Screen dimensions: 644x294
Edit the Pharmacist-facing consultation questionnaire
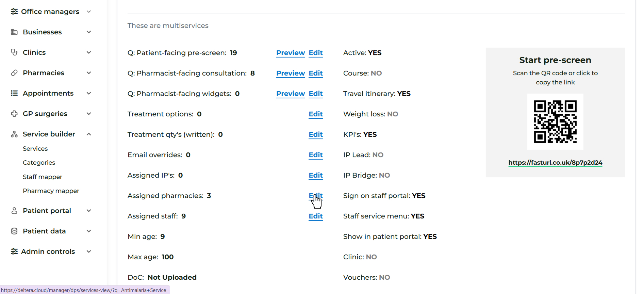(316, 73)
